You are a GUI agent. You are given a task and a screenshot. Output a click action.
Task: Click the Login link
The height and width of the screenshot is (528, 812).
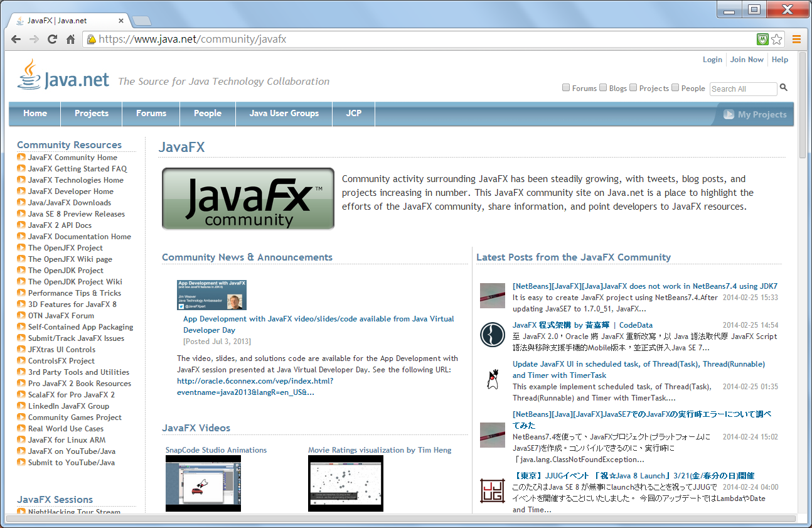click(x=712, y=60)
